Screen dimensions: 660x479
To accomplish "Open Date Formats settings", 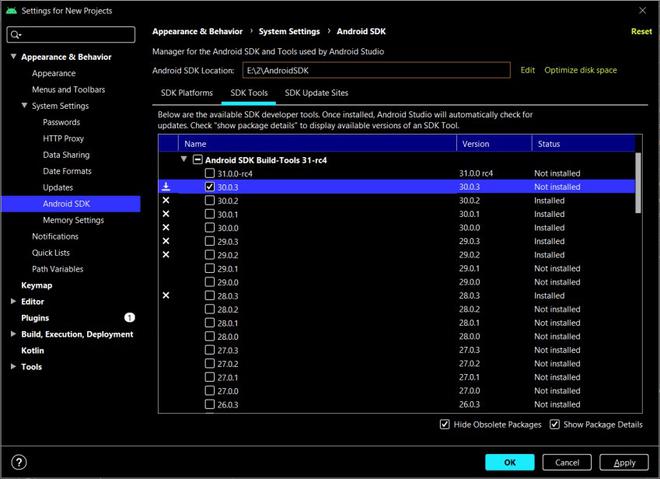I will tap(67, 171).
